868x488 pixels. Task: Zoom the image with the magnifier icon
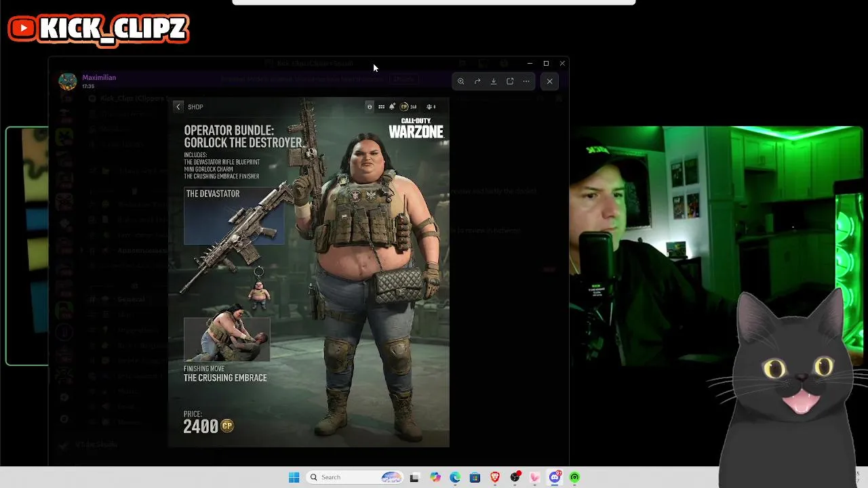point(460,81)
